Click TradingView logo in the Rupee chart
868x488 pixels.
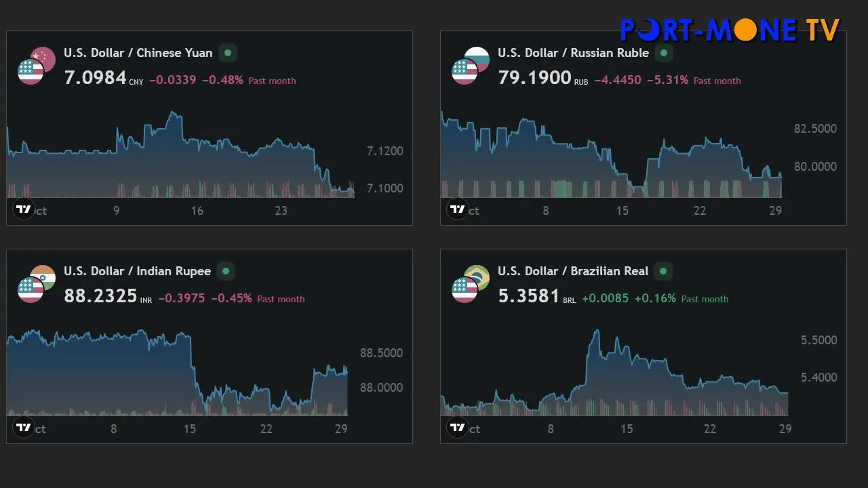(24, 428)
